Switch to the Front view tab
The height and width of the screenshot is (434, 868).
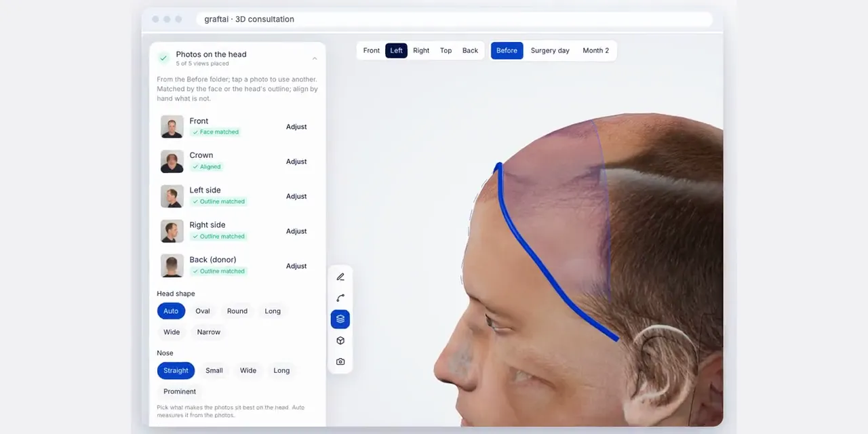pos(372,50)
